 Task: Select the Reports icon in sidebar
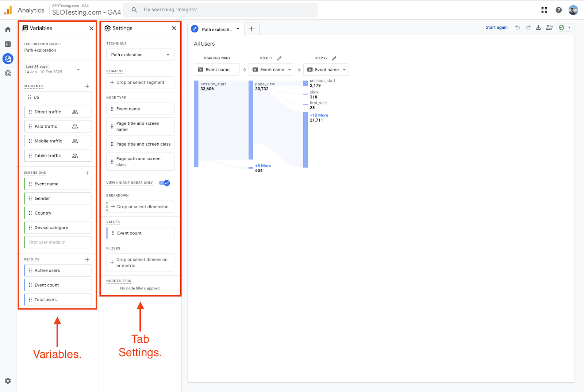click(x=8, y=44)
